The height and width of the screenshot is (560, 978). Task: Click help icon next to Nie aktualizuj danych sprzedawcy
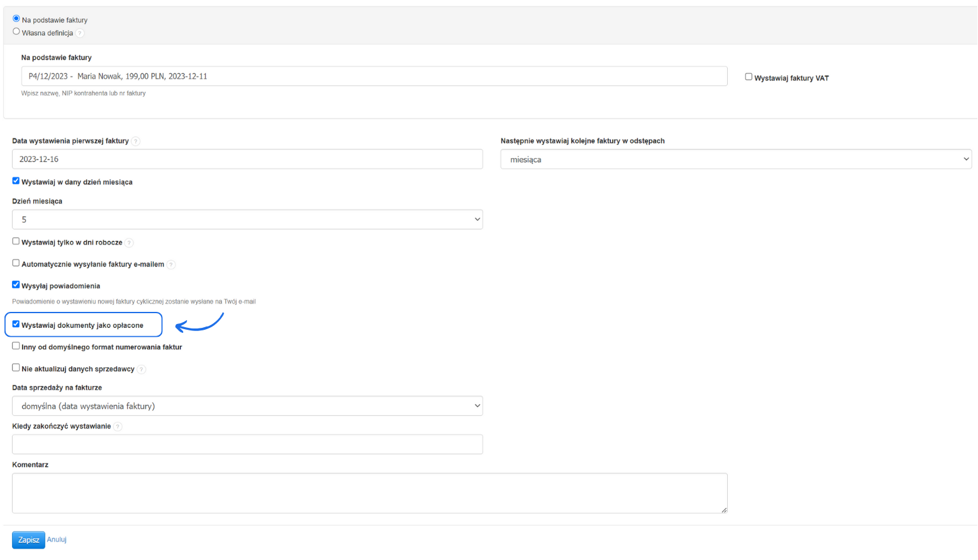(x=142, y=369)
